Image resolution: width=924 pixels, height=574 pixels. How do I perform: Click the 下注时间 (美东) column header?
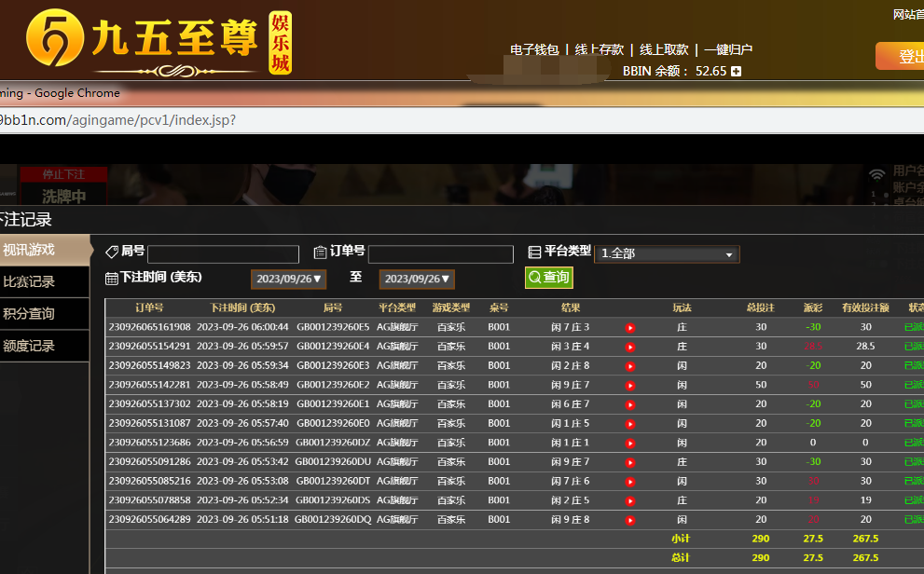point(242,307)
